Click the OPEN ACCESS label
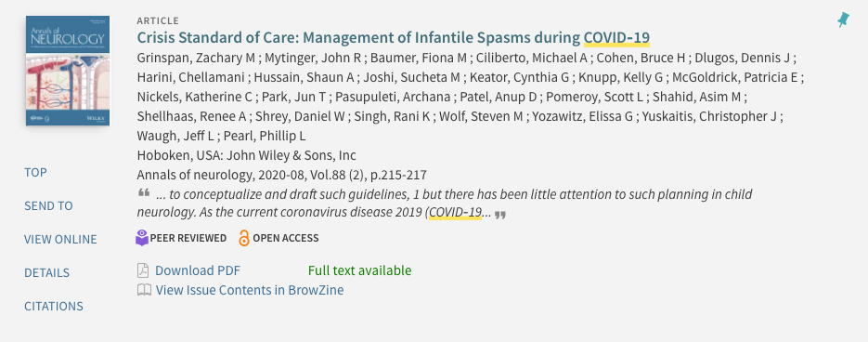Image resolution: width=868 pixels, height=342 pixels. pos(286,238)
